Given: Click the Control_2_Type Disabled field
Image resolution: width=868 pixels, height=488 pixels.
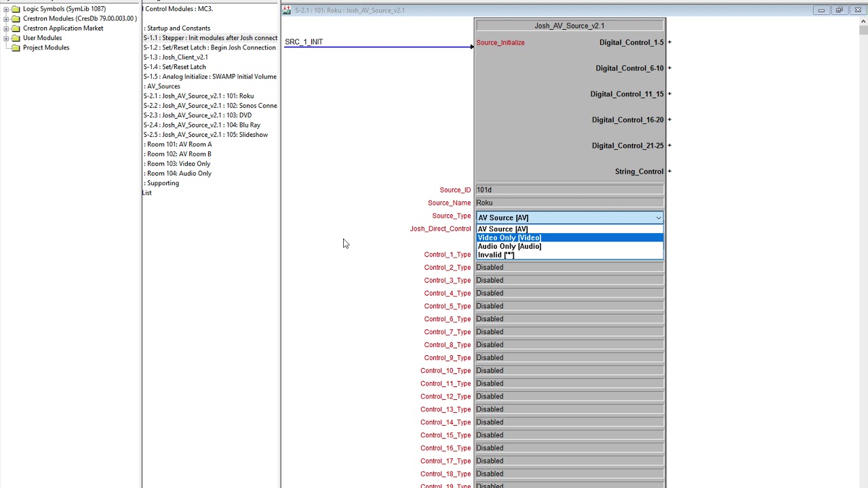Looking at the screenshot, I should (570, 267).
